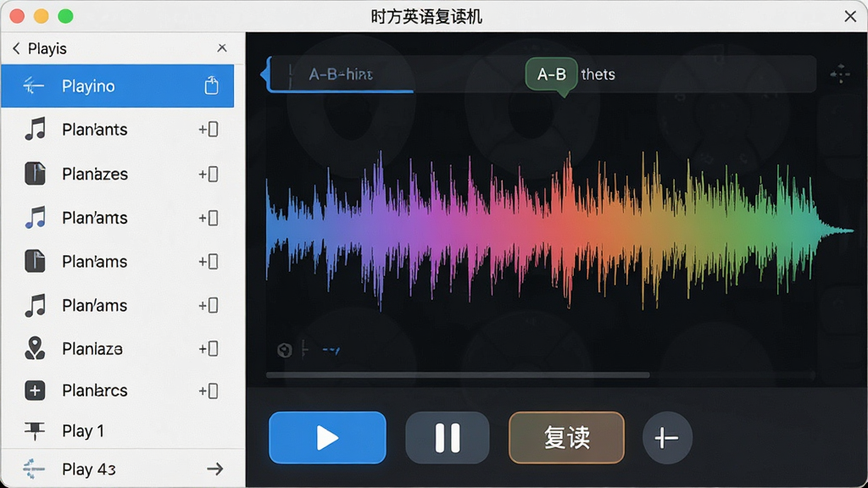Click the rainbow audio waveform
This screenshot has height=488, width=868.
coord(559,230)
